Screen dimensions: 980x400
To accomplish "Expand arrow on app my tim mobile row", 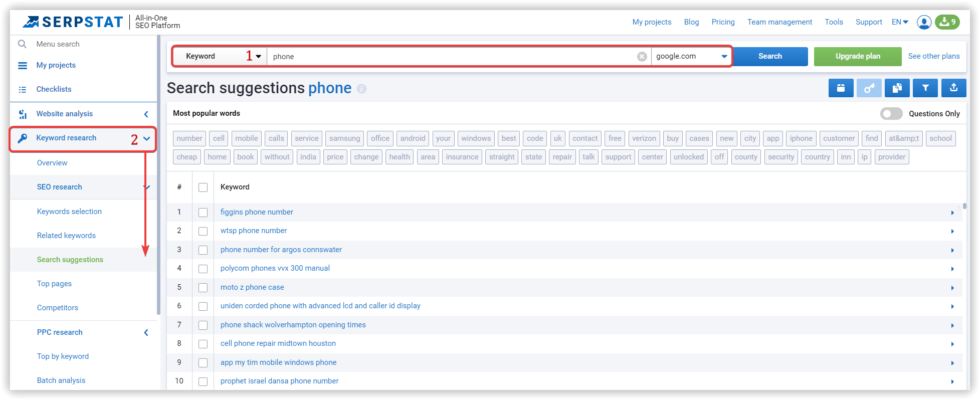I will click(952, 363).
